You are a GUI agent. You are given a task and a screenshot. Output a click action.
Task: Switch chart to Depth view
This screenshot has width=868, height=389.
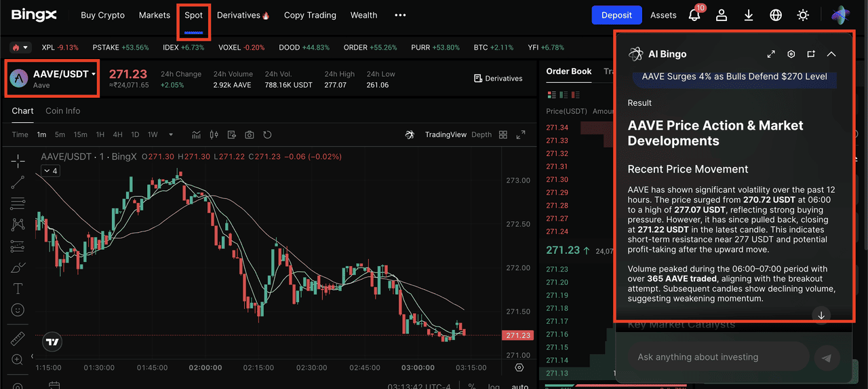481,134
